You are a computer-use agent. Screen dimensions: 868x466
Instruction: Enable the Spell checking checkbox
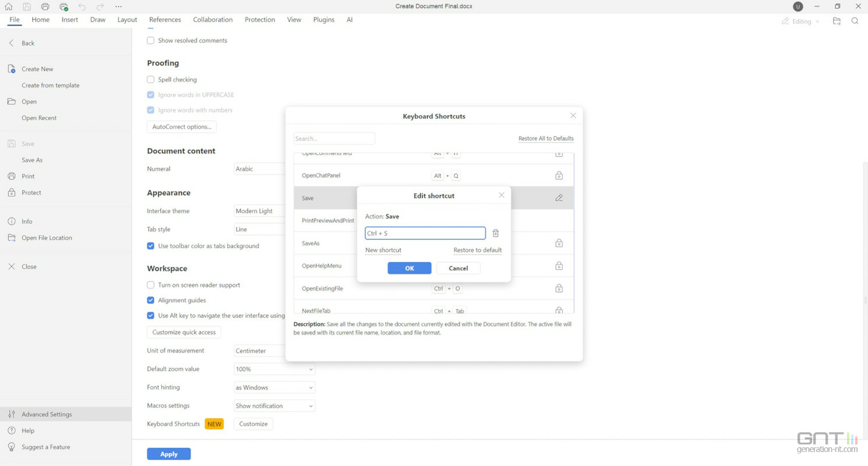pos(151,79)
